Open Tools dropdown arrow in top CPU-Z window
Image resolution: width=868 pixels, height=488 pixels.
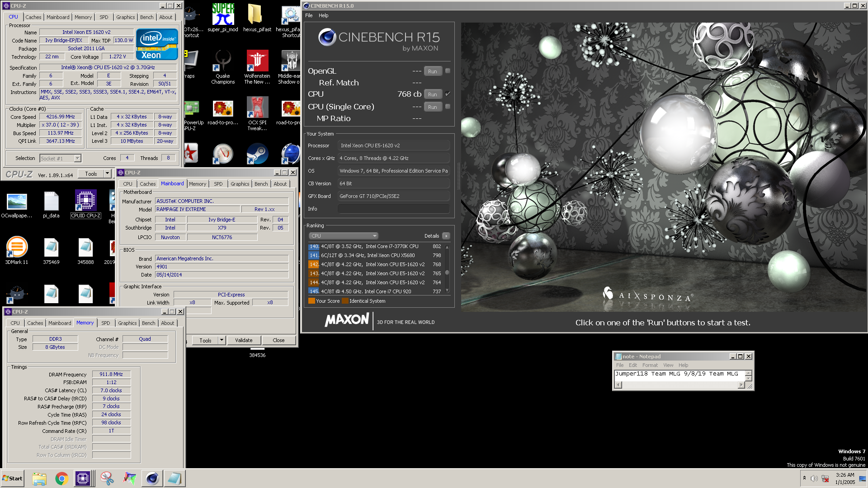click(107, 174)
